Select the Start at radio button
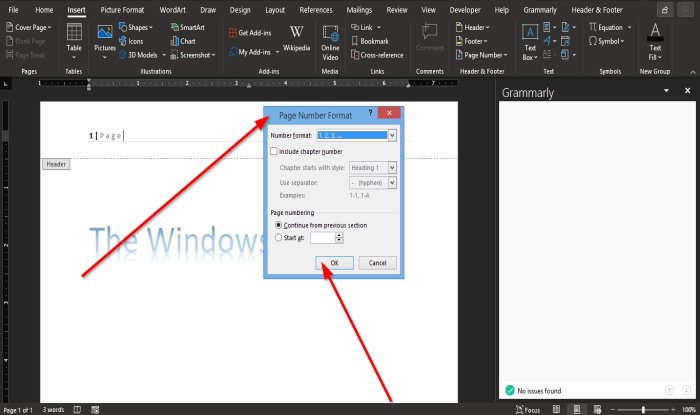 (x=279, y=237)
